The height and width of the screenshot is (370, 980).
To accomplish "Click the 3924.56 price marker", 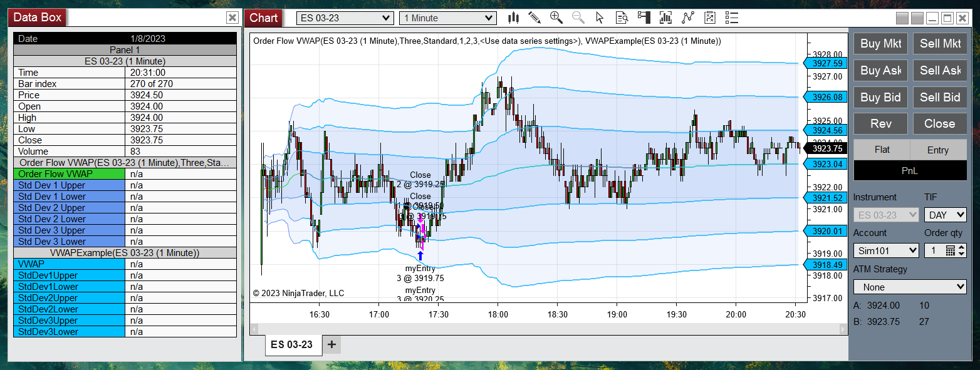I will coord(824,130).
